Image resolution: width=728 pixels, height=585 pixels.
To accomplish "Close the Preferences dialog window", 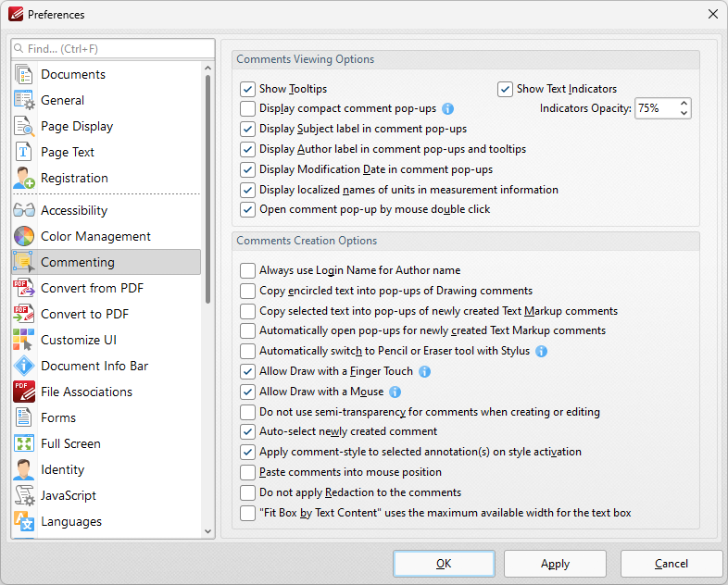I will 713,15.
